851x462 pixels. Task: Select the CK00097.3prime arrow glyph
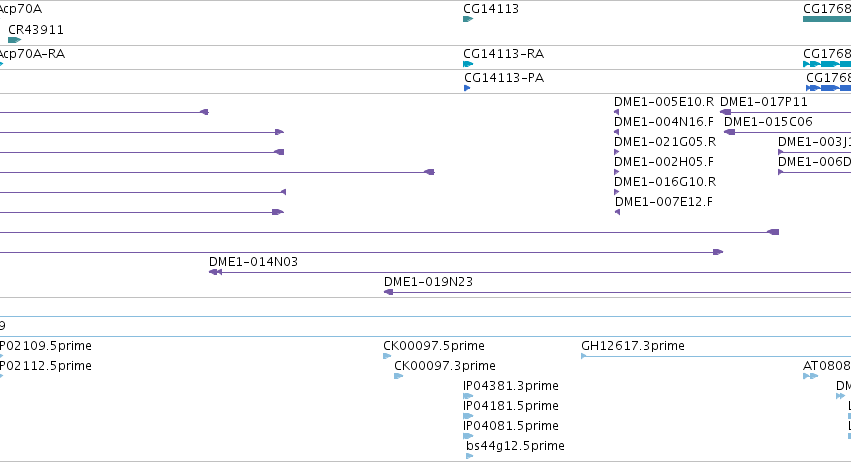(x=398, y=376)
